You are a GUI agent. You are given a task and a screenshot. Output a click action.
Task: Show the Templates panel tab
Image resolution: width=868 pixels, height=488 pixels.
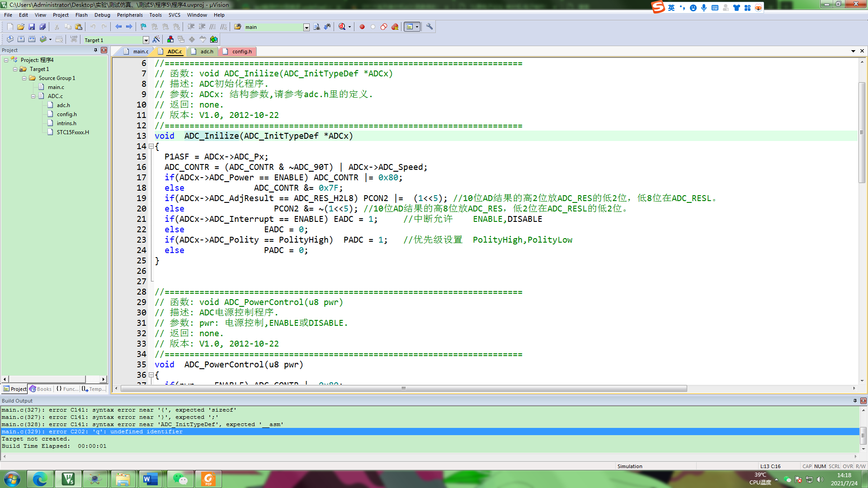(x=94, y=389)
